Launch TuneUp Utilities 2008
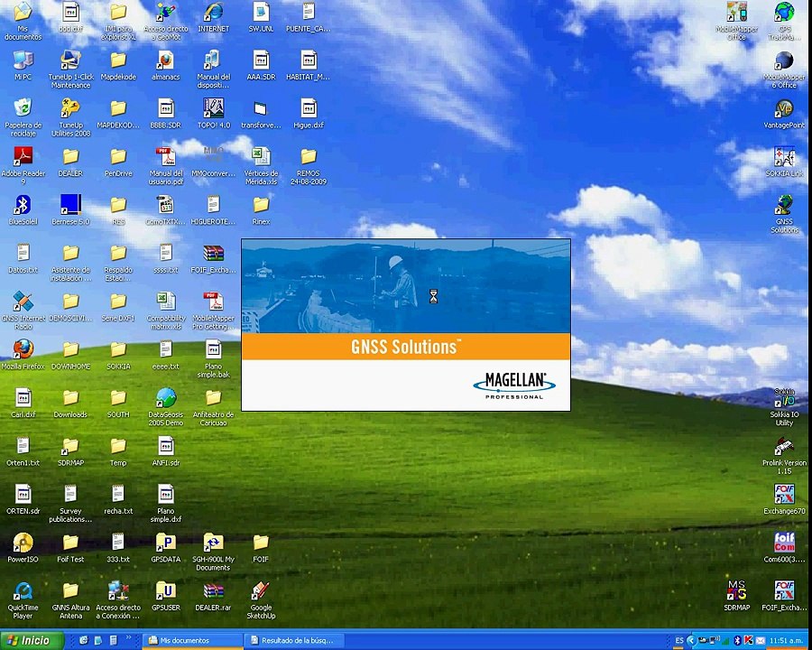Screen dimensions: 812x650 coord(70,109)
